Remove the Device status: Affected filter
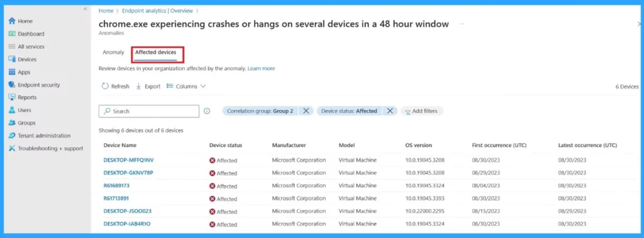The image size is (644, 238). coord(390,111)
